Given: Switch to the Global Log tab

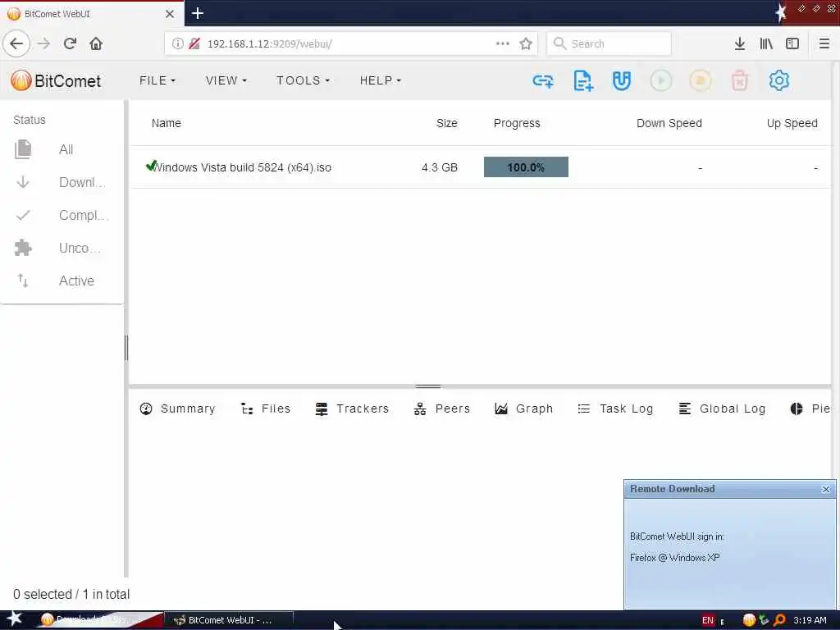Looking at the screenshot, I should [722, 409].
